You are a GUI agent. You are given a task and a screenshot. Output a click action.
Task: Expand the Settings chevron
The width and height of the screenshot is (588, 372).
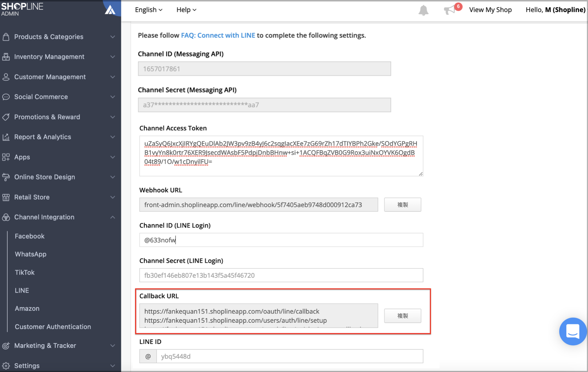[113, 366]
